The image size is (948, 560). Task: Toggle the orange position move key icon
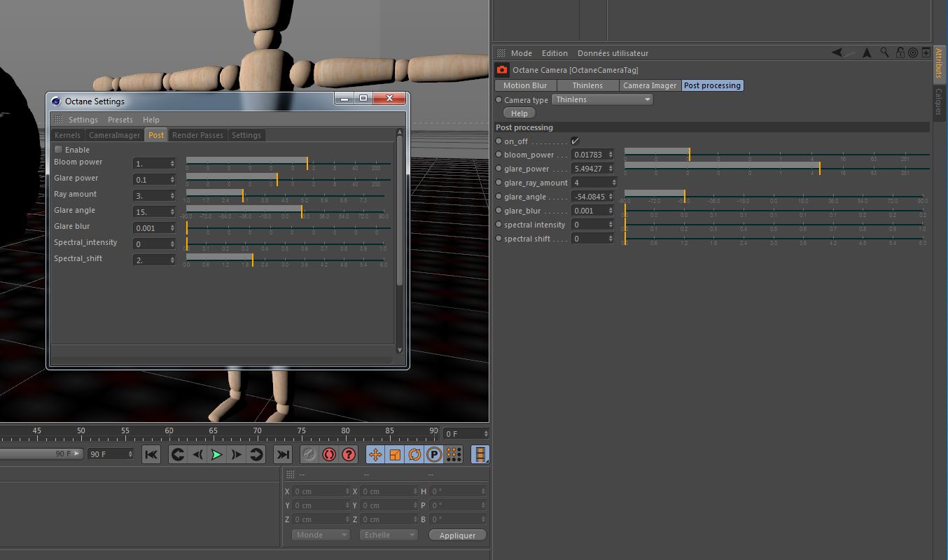tap(375, 455)
